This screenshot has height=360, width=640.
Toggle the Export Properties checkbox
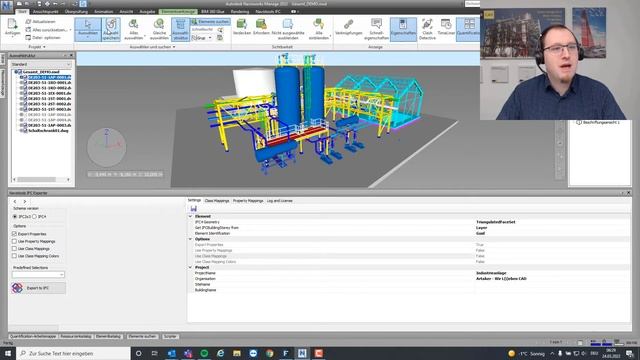point(15,234)
